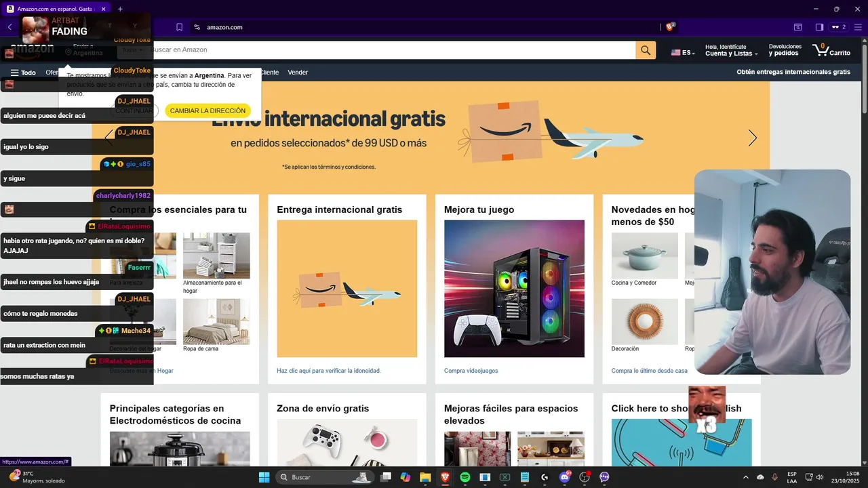Open Spotify from the taskbar
The image size is (868, 488).
[x=465, y=477]
